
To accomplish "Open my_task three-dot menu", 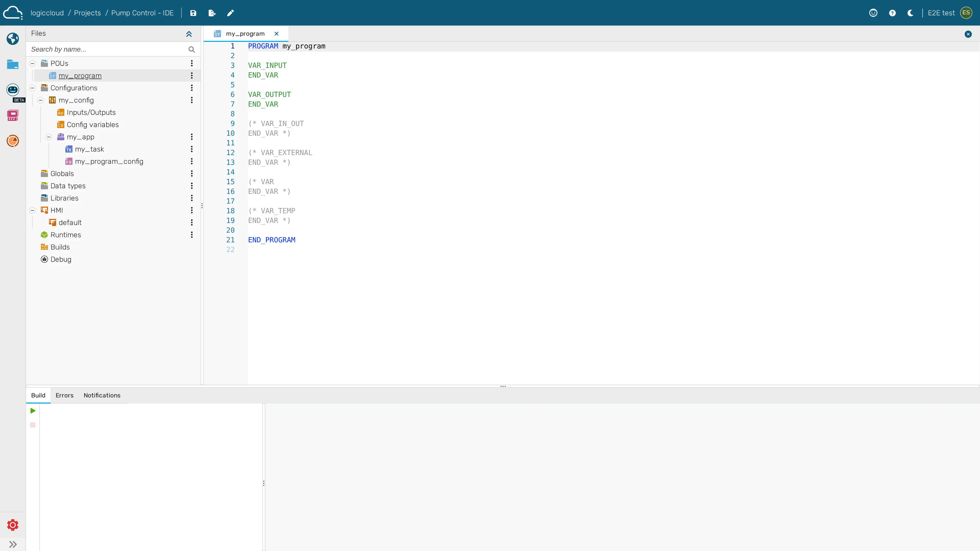I will [x=192, y=149].
